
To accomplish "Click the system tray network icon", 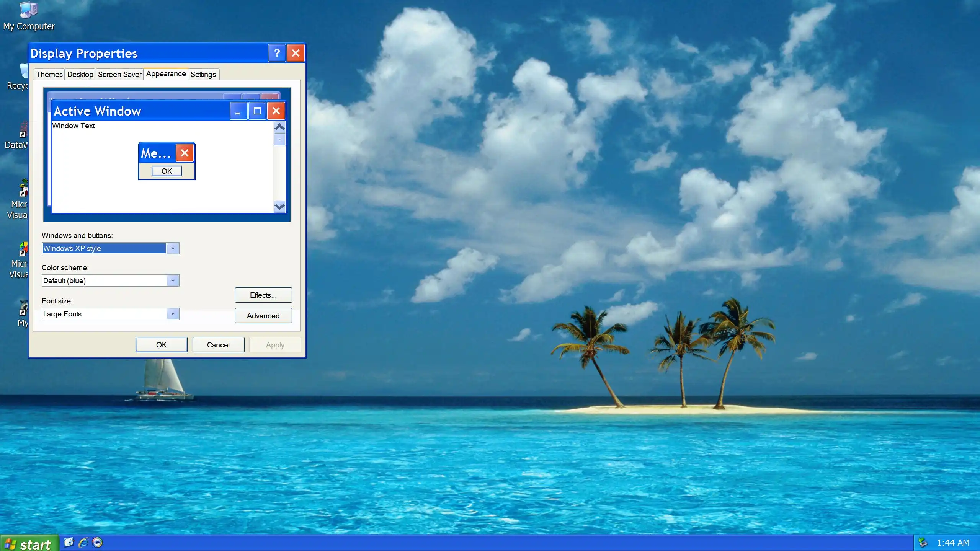I will tap(923, 542).
